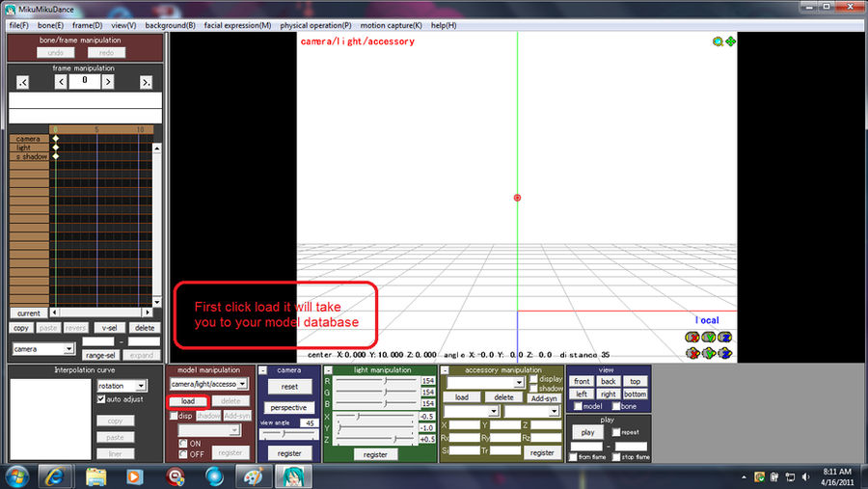868x489 pixels.
Task: Toggle accessory shadow checkbox
Action: point(533,388)
